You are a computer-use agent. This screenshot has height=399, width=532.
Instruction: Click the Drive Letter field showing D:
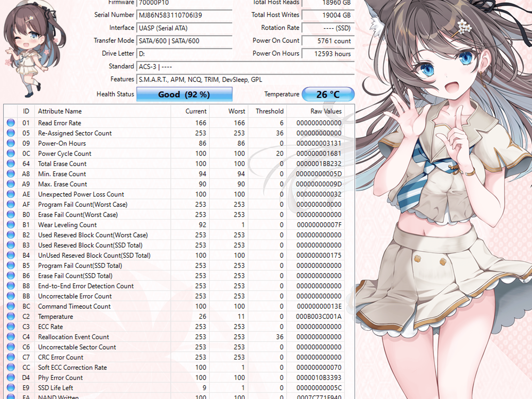184,54
